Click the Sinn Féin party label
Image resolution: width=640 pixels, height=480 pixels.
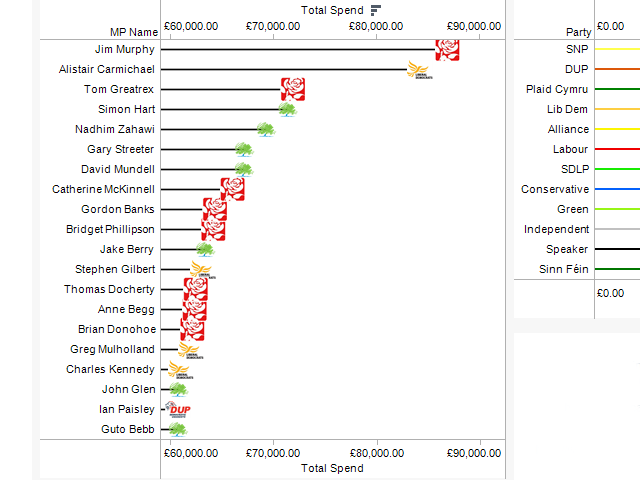pyautogui.click(x=560, y=269)
